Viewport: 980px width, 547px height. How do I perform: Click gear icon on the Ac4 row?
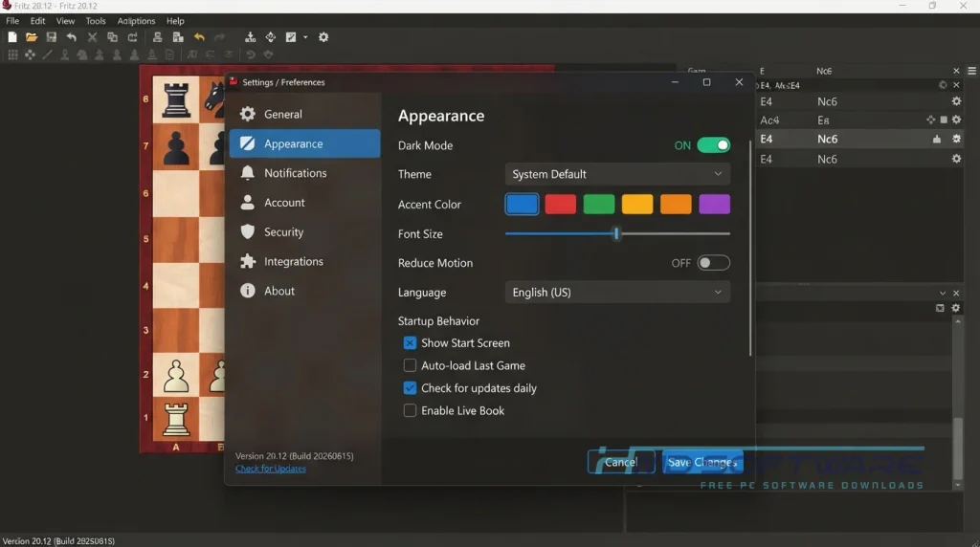click(x=956, y=120)
